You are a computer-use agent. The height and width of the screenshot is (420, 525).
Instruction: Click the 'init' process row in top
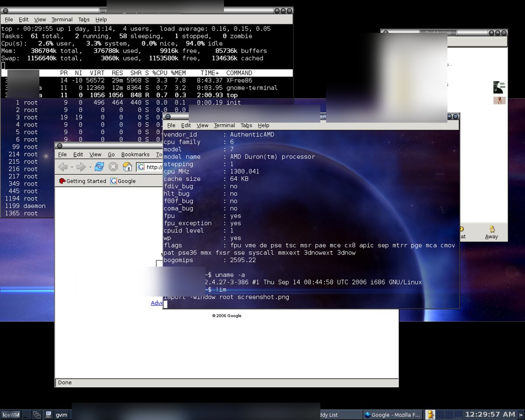click(x=147, y=103)
